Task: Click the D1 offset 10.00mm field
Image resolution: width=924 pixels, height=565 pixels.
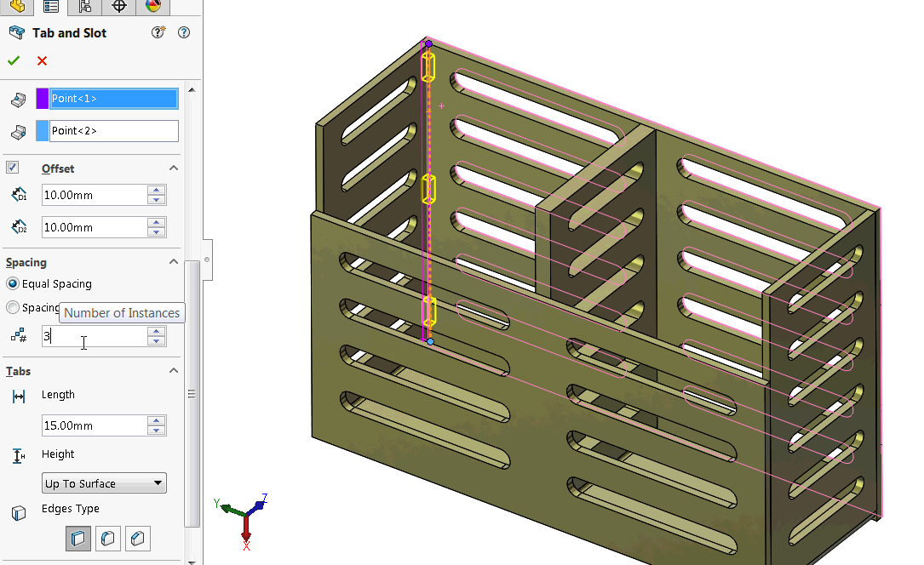Action: click(95, 195)
